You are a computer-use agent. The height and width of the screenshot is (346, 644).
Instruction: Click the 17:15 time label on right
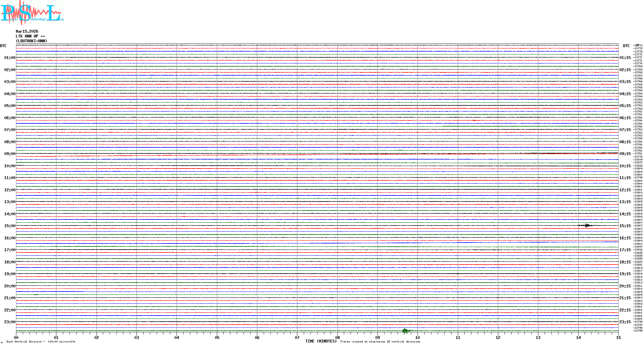coord(625,250)
